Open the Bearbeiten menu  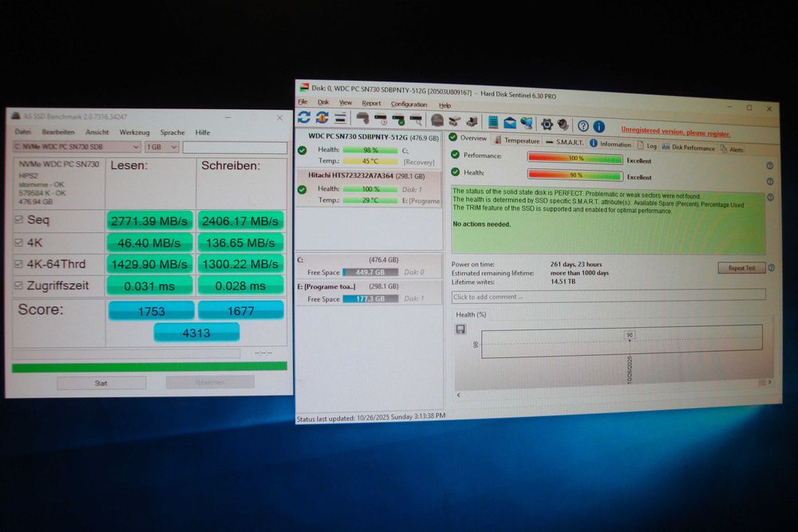(58, 132)
